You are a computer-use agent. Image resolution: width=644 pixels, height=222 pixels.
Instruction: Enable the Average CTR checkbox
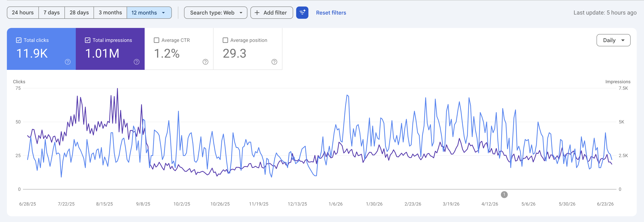pyautogui.click(x=157, y=40)
